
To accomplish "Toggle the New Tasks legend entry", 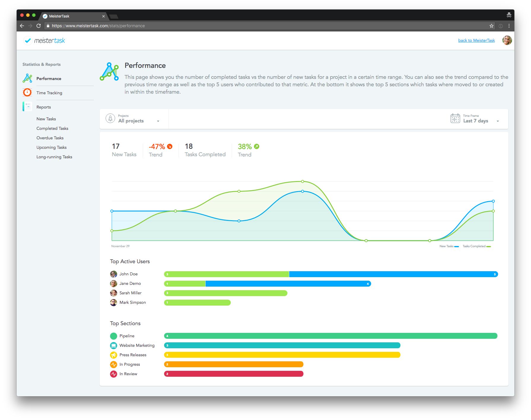I will (449, 246).
